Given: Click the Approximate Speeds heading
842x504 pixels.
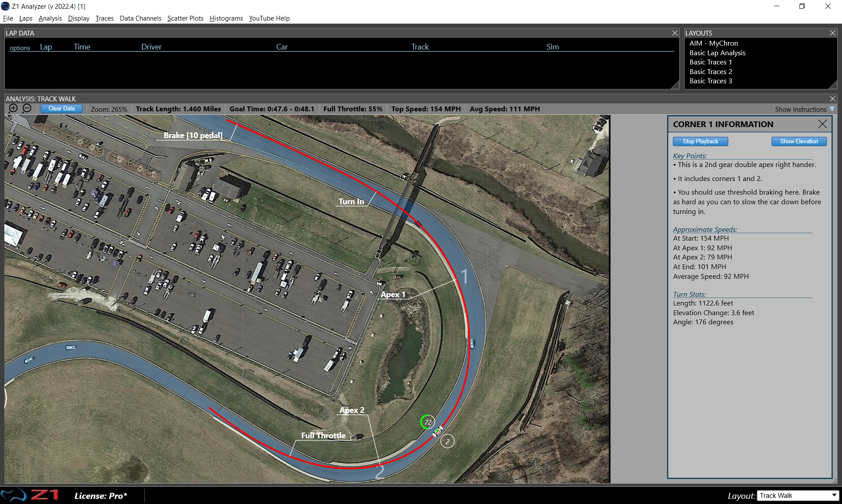Looking at the screenshot, I should tap(705, 230).
